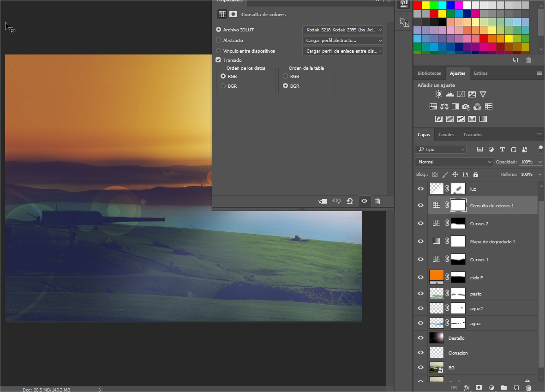Hide the luz layer
Image resolution: width=545 pixels, height=392 pixels.
pyautogui.click(x=420, y=188)
